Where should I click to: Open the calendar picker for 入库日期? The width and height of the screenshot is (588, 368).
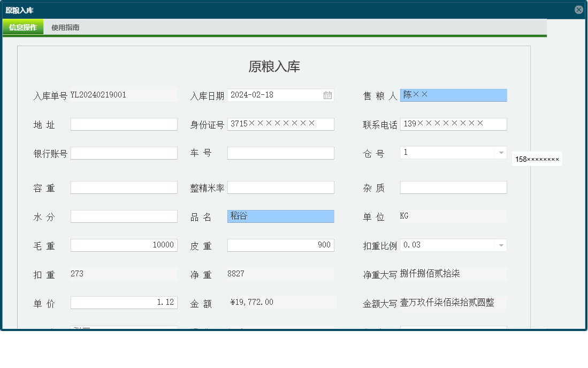(x=328, y=95)
